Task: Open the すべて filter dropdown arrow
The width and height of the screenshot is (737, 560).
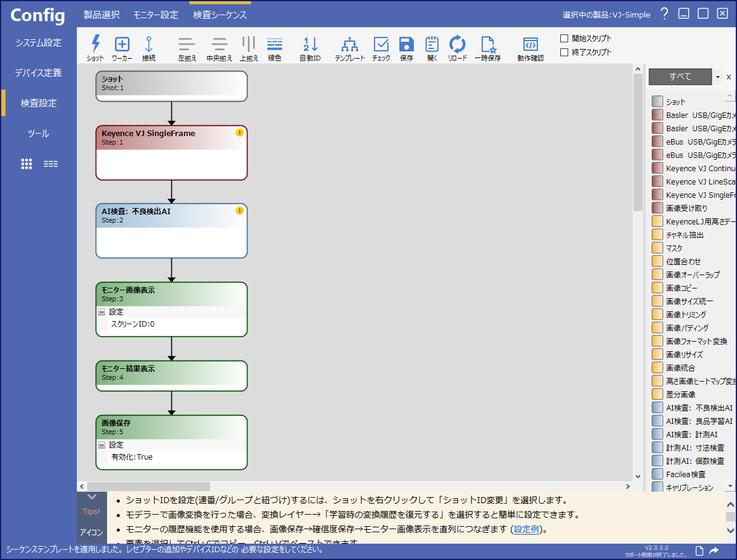Action: [718, 77]
